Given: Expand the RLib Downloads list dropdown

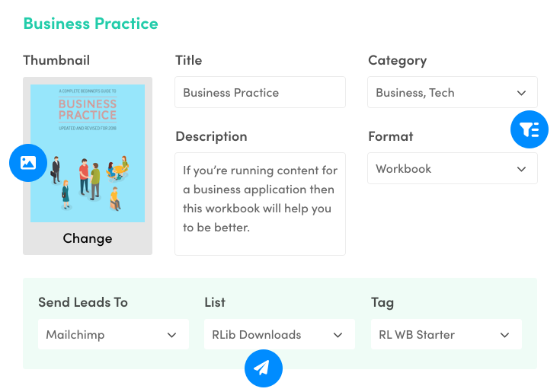Looking at the screenshot, I should pos(279,335).
